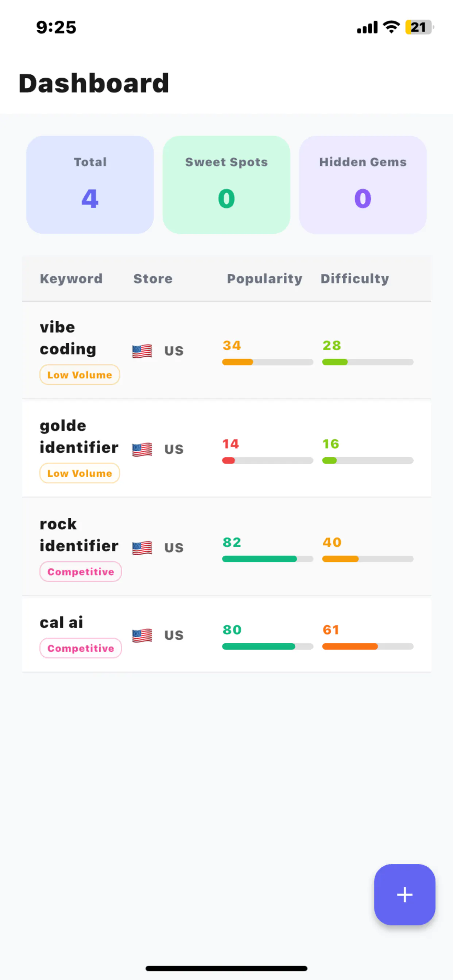Tap the cal ai difficulty bar at 61

[368, 646]
